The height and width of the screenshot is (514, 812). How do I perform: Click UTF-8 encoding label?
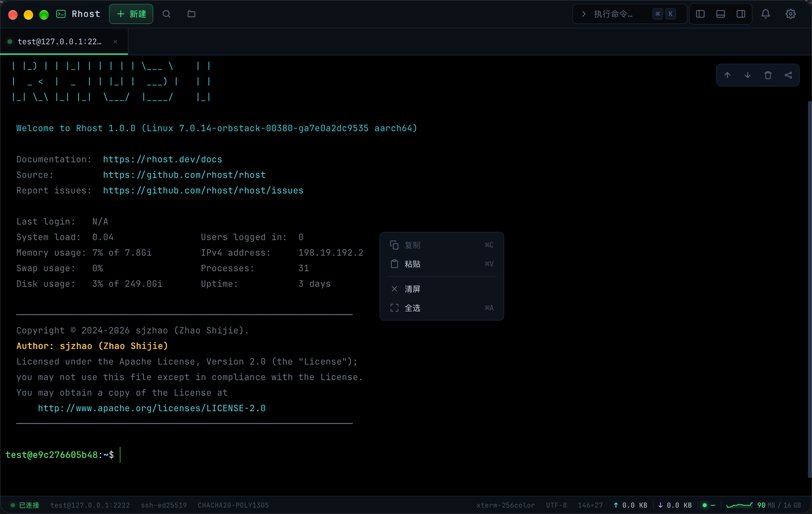coord(556,505)
